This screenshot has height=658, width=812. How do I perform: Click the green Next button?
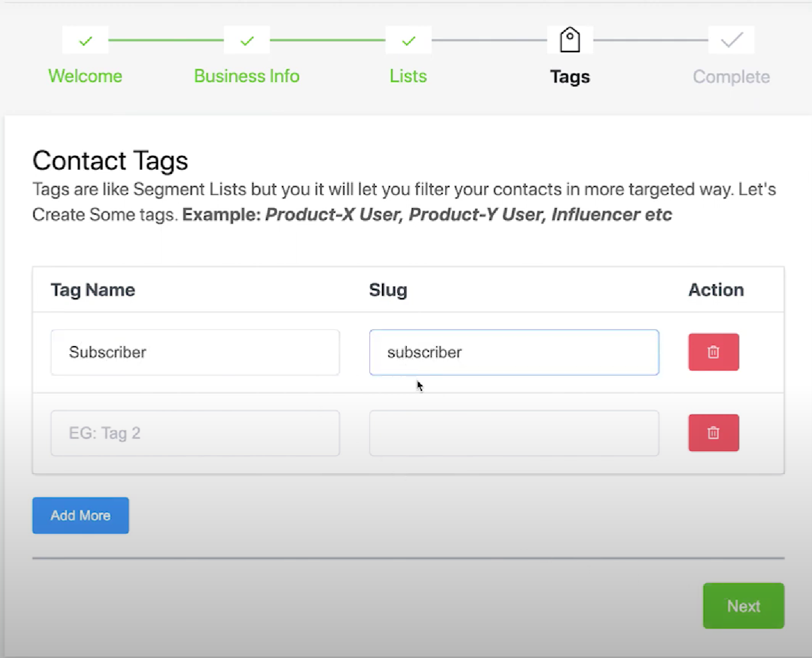pyautogui.click(x=743, y=606)
